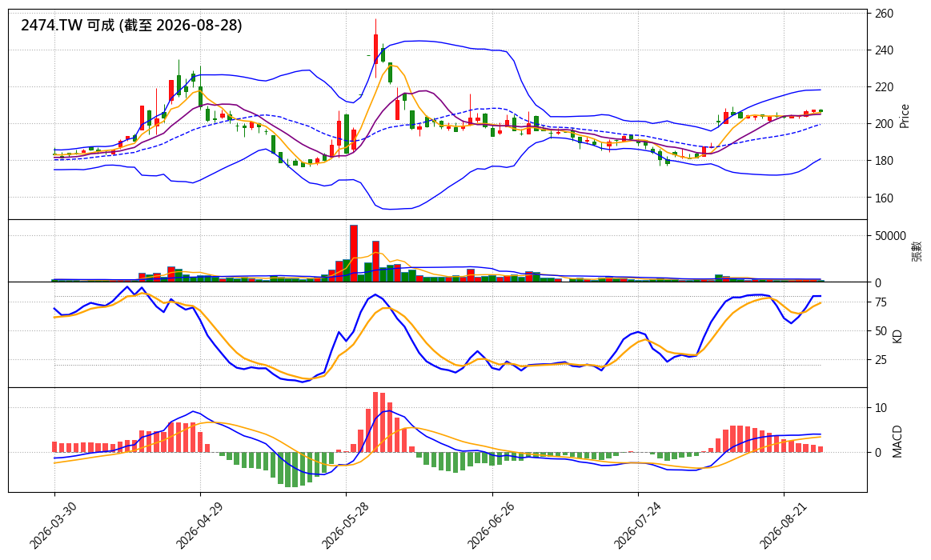Click the KD axis label
Viewport: 931px width, 560px height.
pos(897,336)
